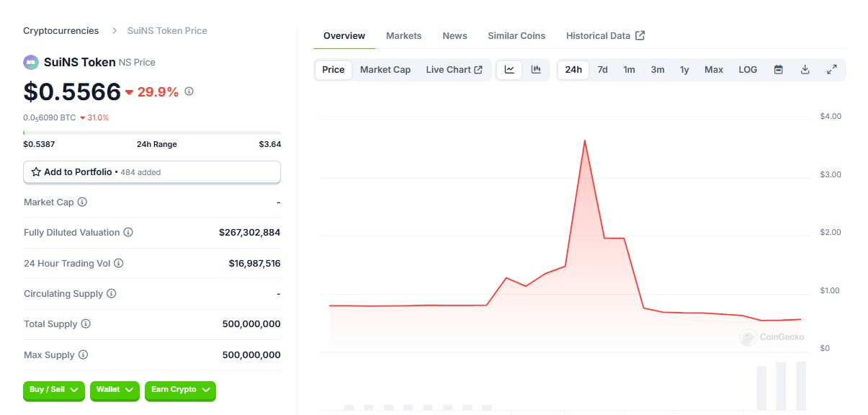Set chart range to 1y
The height and width of the screenshot is (415, 868).
tap(684, 70)
